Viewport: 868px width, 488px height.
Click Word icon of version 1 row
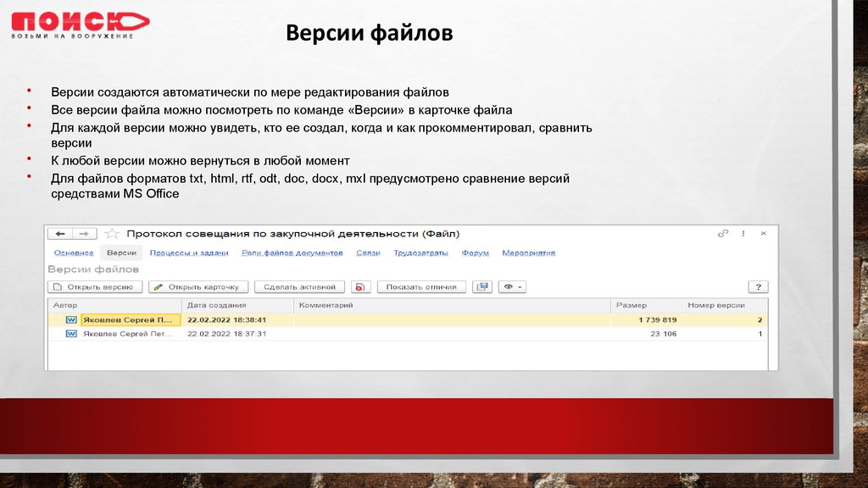[x=71, y=334]
